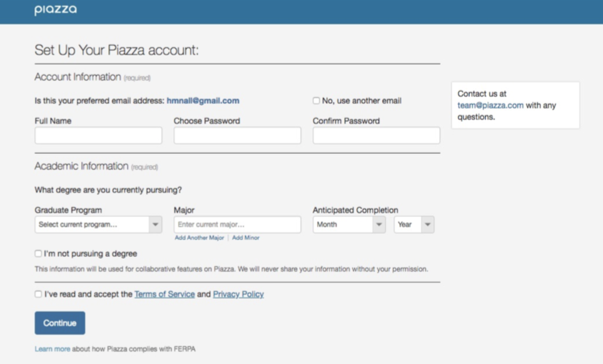
Task: Expand the Month completion dropdown
Action: (348, 225)
